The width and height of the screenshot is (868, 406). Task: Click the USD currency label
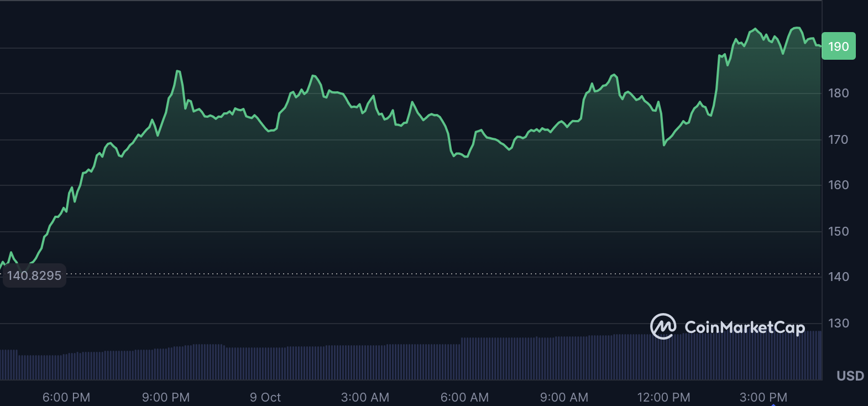(x=850, y=376)
